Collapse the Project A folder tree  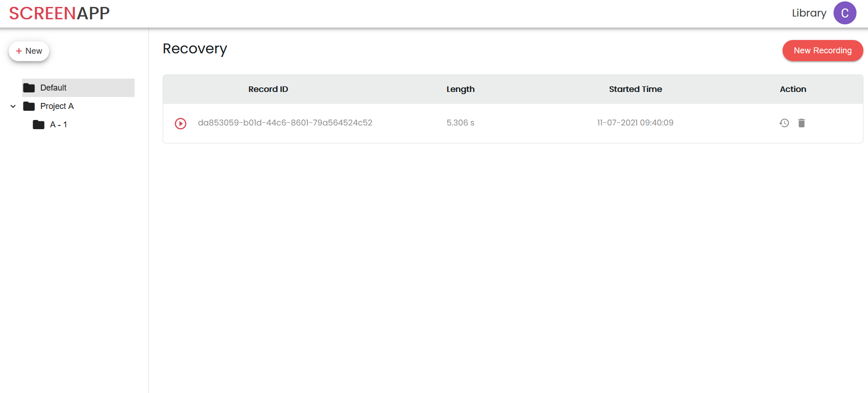click(13, 106)
